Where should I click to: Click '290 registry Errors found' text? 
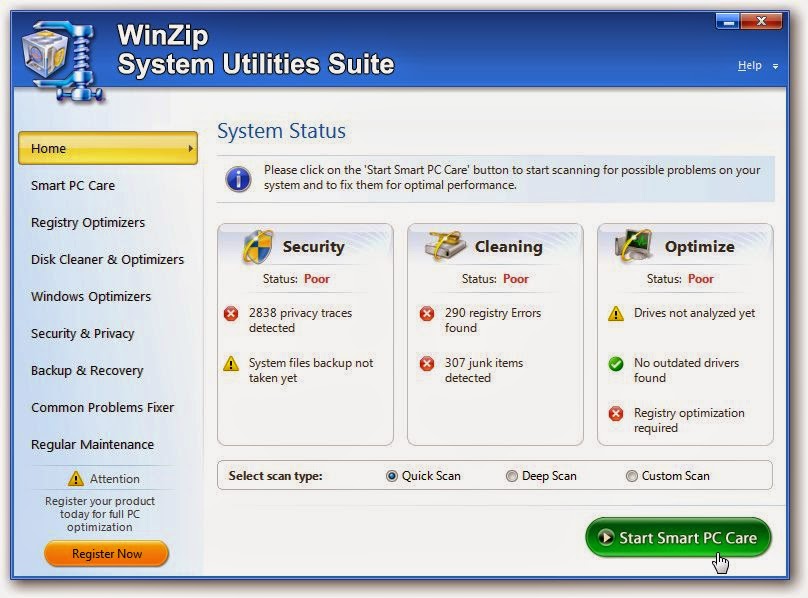493,320
